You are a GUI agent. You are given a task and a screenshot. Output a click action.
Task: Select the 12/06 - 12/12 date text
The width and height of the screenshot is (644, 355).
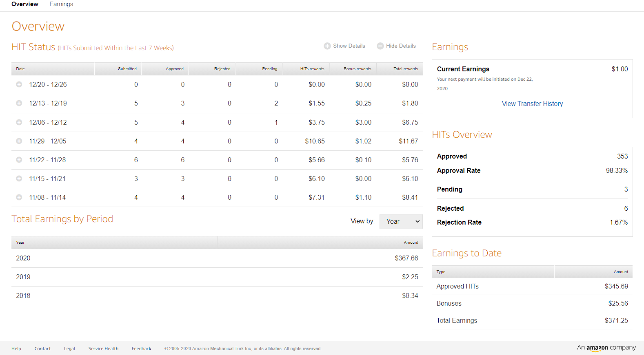[x=48, y=122]
